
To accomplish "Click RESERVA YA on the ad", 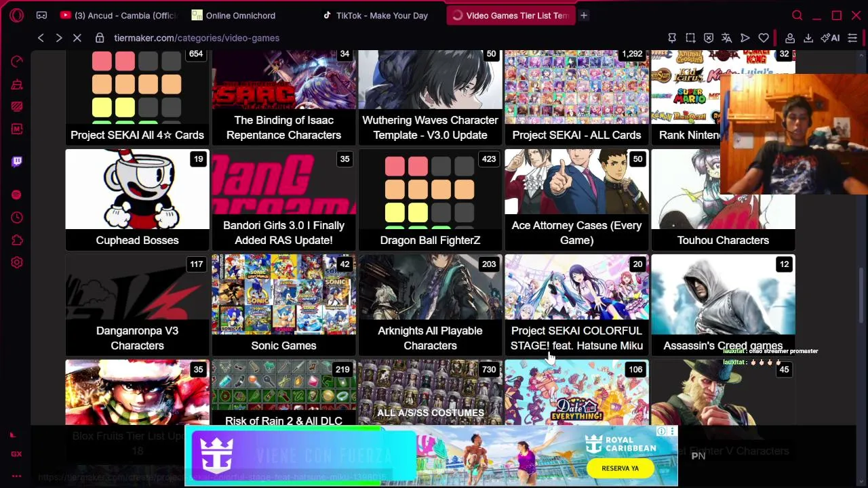I will click(620, 468).
